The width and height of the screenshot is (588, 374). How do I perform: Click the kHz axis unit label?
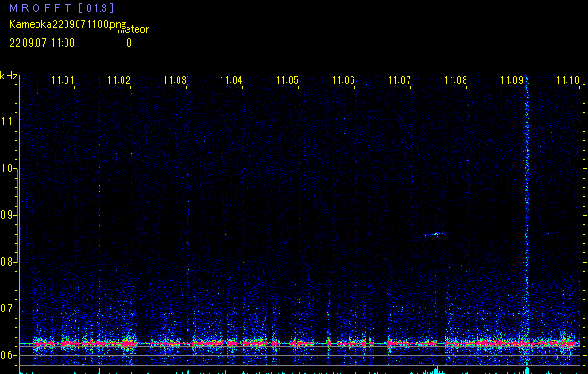(x=8, y=76)
